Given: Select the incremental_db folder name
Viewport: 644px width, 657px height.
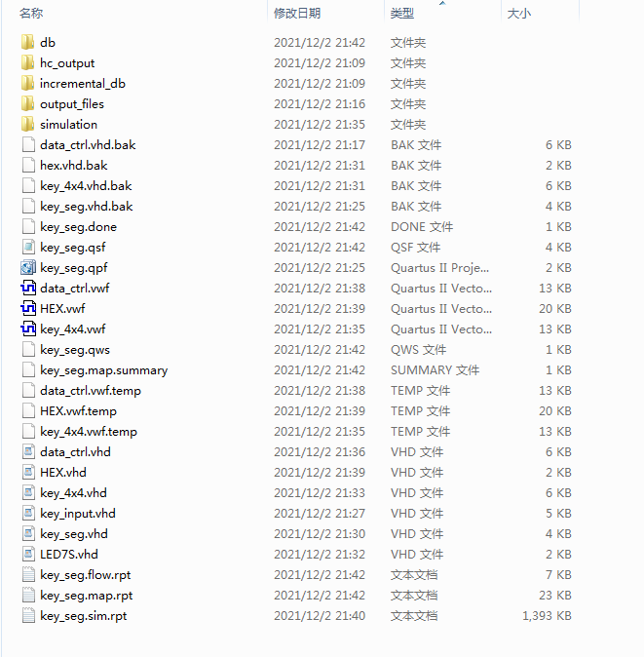Looking at the screenshot, I should click(x=83, y=84).
